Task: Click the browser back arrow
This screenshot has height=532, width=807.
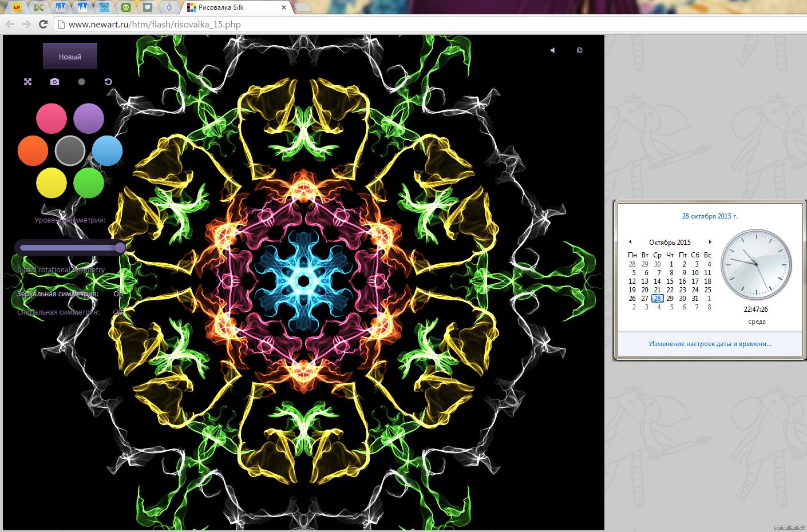Action: (10, 24)
